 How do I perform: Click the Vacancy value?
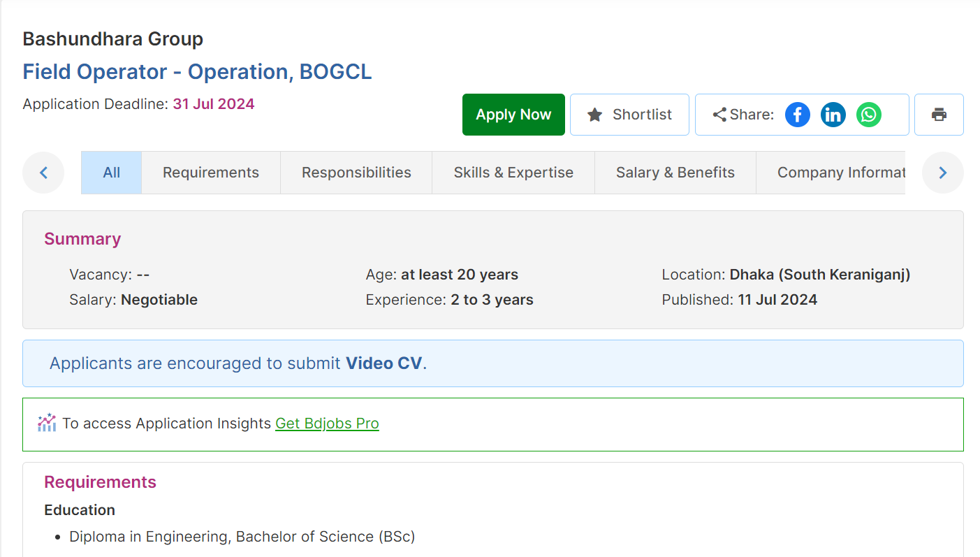coord(143,275)
